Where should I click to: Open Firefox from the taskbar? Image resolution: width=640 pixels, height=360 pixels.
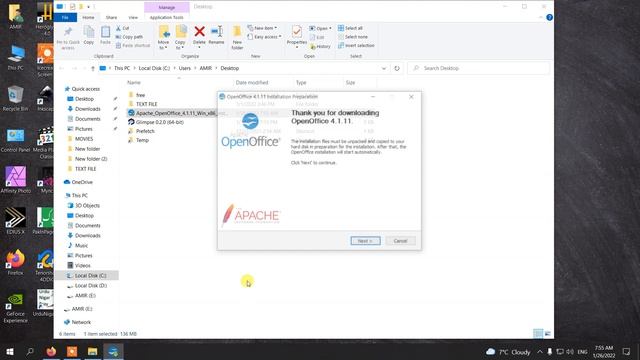[51, 351]
